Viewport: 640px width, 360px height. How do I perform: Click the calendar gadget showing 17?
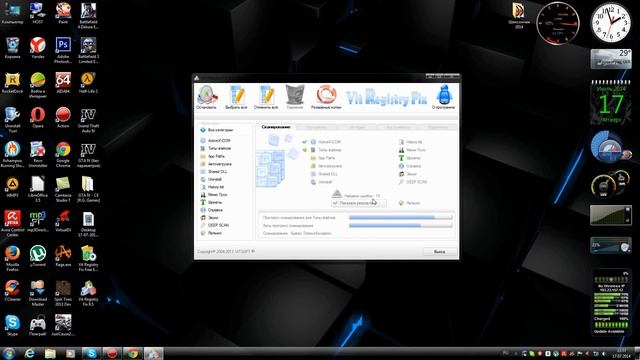tap(611, 102)
